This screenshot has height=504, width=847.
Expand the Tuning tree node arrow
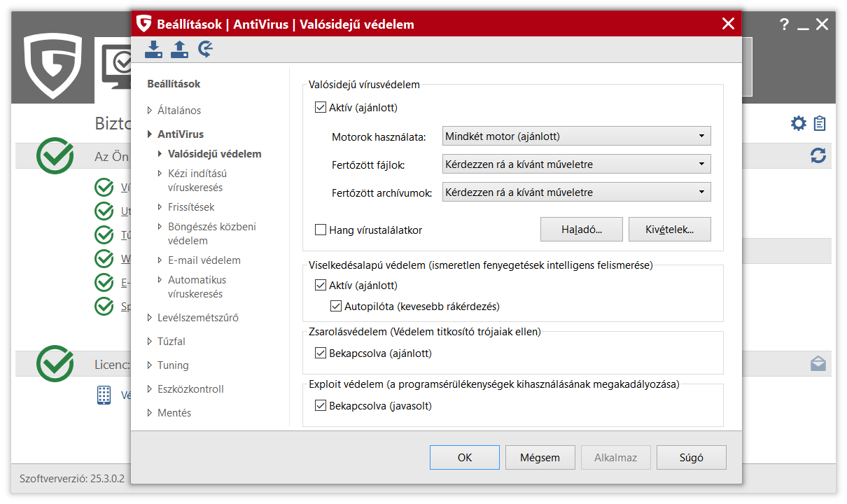coord(149,365)
